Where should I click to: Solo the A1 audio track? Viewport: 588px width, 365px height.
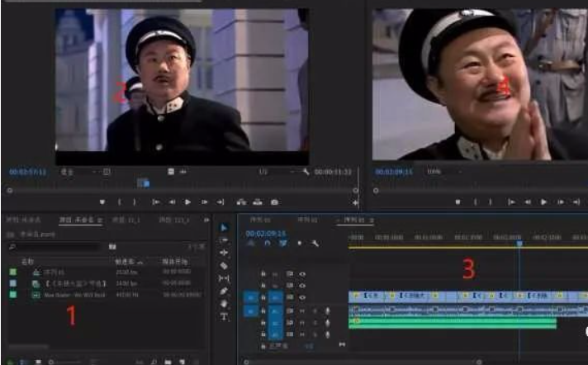click(x=315, y=311)
